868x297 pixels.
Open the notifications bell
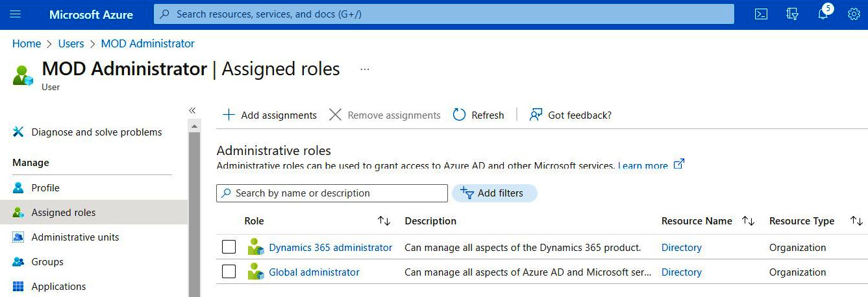(823, 14)
